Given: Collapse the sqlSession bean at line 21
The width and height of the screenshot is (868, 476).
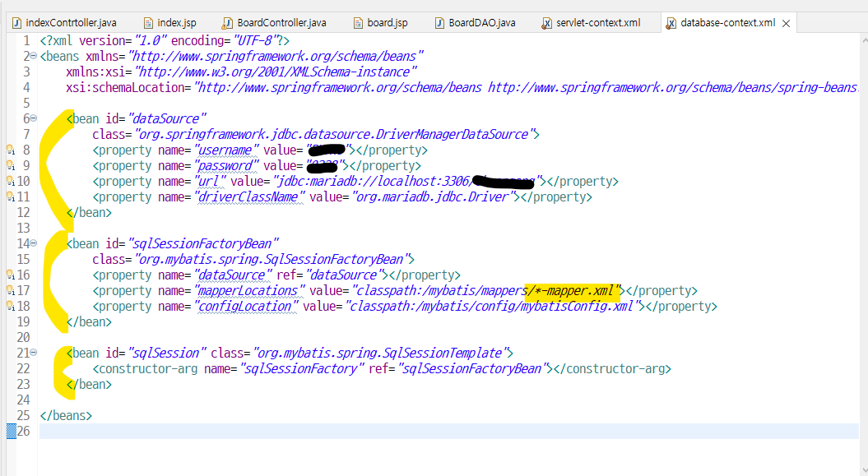Looking at the screenshot, I should [33, 353].
